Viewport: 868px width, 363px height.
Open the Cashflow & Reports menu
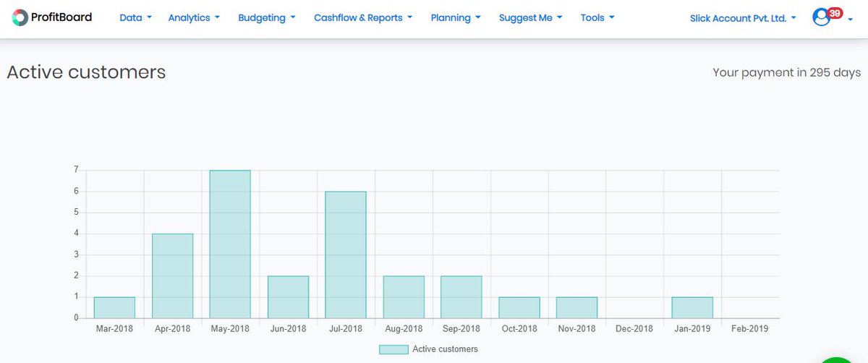363,17
